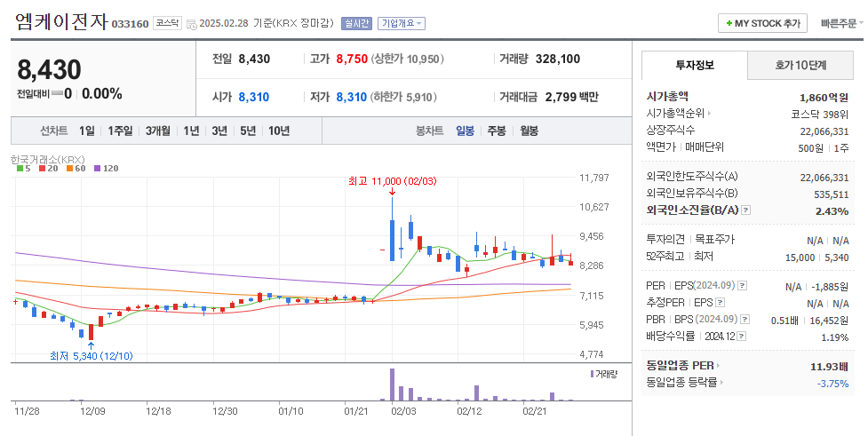Click the tallest volume bar at 02/03

coord(393,384)
